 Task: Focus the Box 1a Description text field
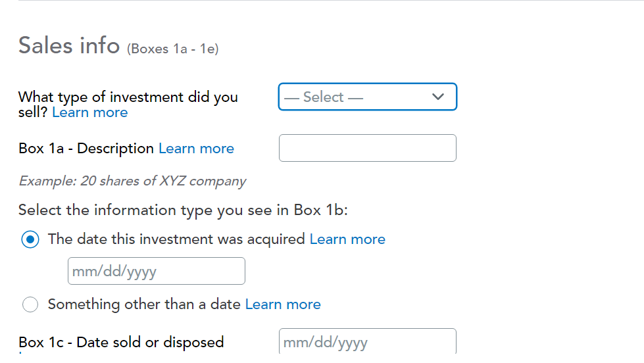click(x=367, y=148)
